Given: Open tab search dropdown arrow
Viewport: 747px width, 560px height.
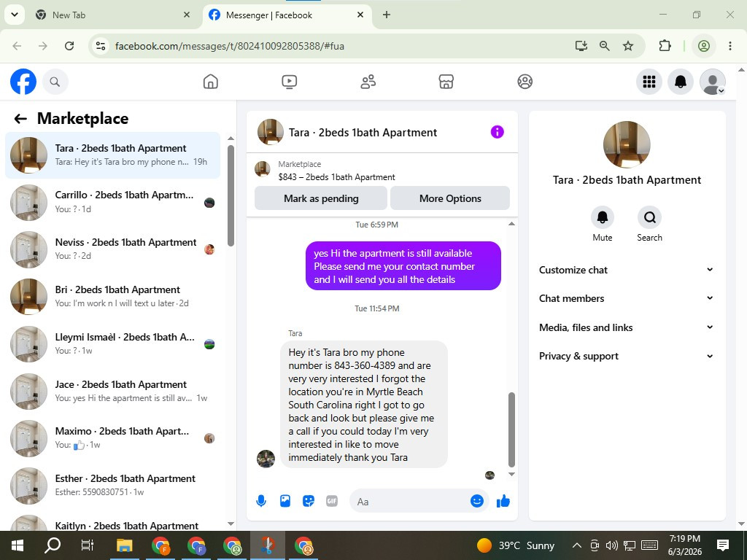Looking at the screenshot, I should 15,15.
